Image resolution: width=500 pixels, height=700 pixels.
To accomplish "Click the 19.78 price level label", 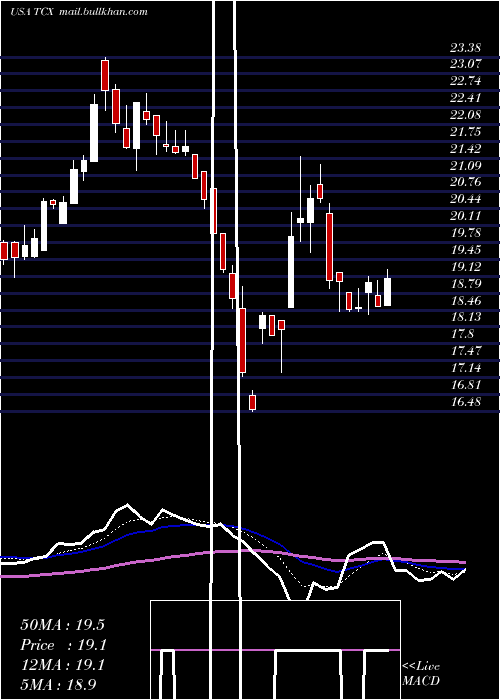I will [465, 233].
